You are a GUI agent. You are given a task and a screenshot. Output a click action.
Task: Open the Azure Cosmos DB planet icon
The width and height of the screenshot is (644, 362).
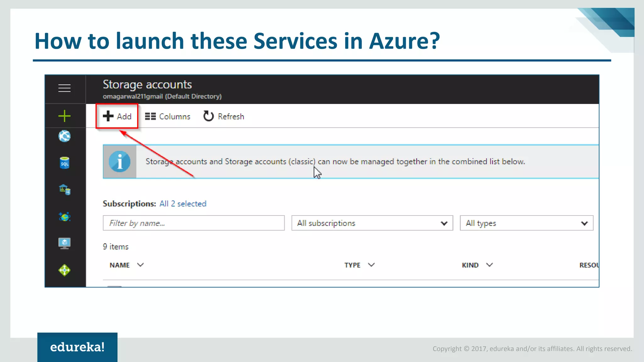[x=64, y=217]
